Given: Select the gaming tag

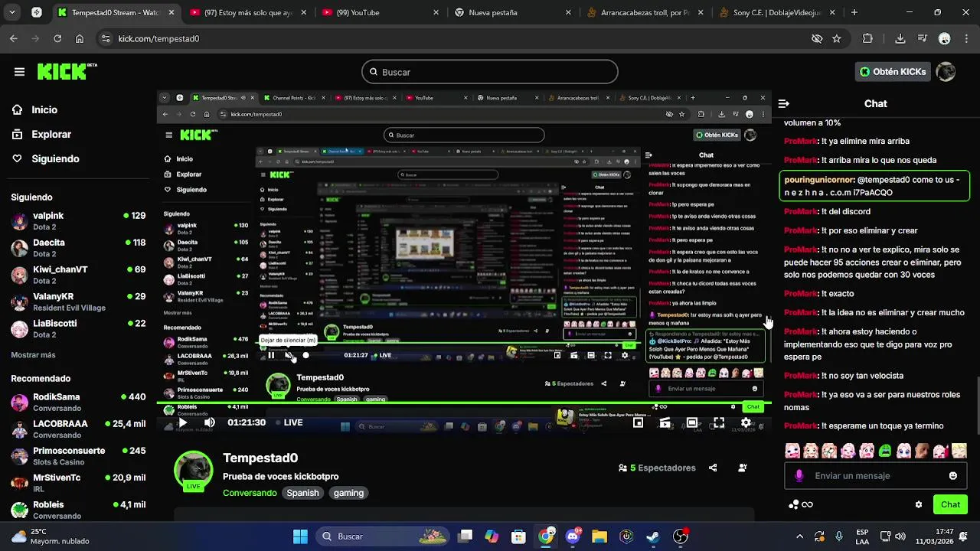Looking at the screenshot, I should pyautogui.click(x=348, y=493).
